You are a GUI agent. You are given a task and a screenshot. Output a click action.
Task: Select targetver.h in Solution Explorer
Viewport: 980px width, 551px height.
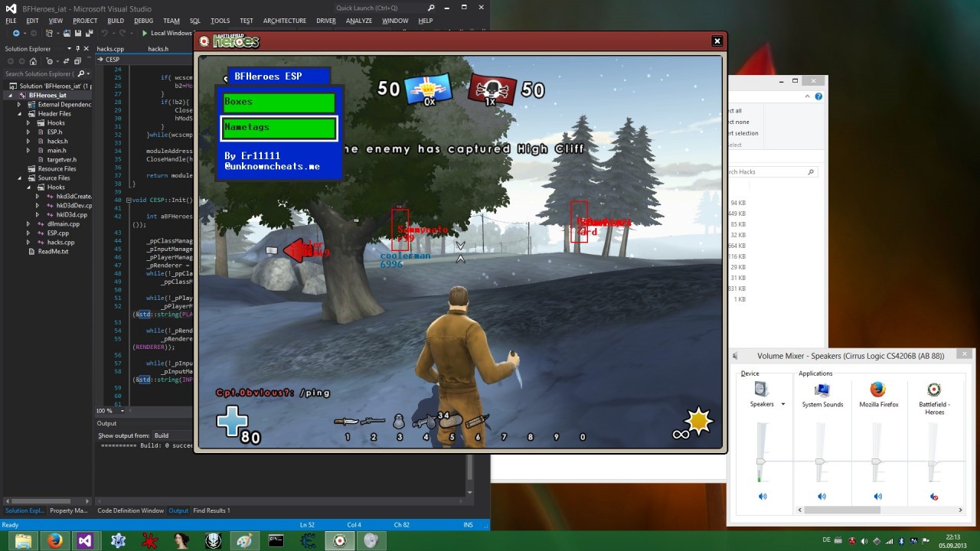click(x=61, y=160)
